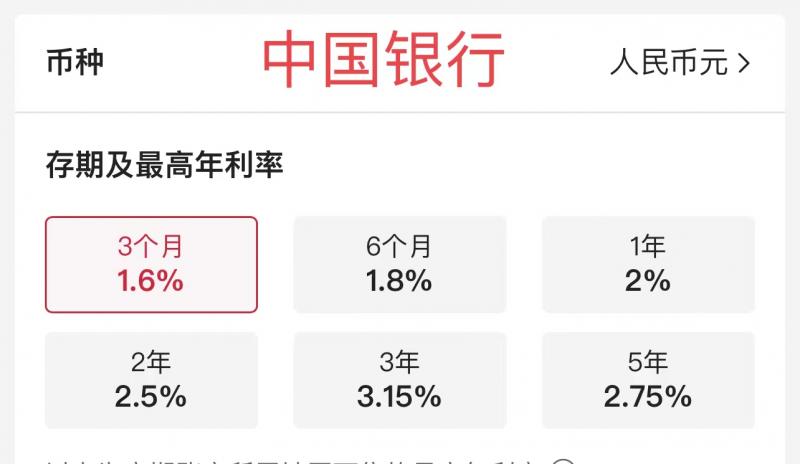Expand the 币种 currency row

(399, 63)
